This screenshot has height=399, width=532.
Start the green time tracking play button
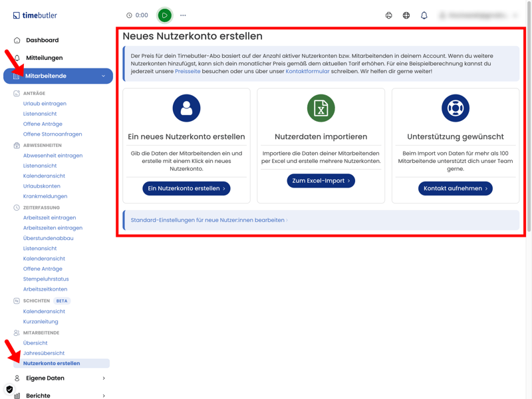pyautogui.click(x=164, y=15)
